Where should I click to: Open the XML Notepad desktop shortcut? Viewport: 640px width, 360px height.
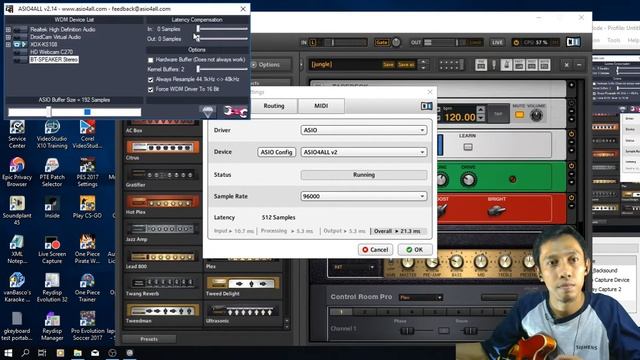[17, 249]
